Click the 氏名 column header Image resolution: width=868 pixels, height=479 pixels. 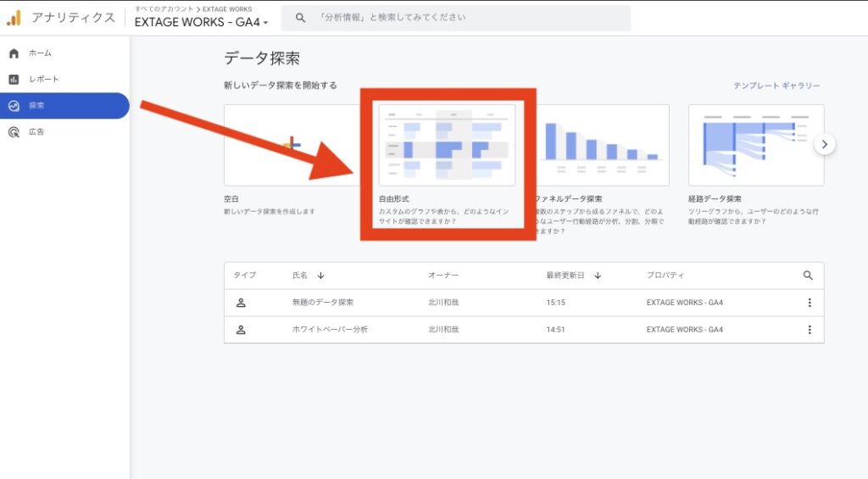point(299,276)
